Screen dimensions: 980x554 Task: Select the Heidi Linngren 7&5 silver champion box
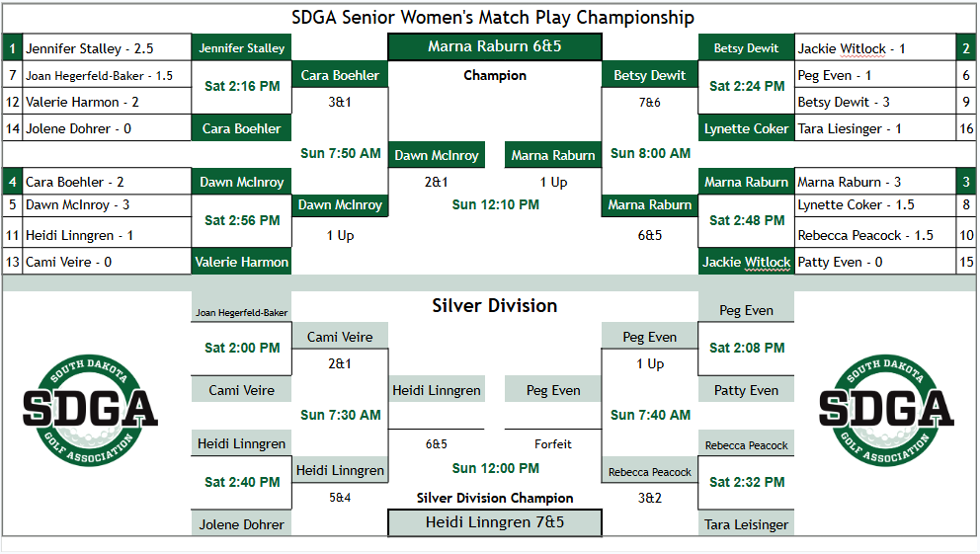tap(494, 522)
